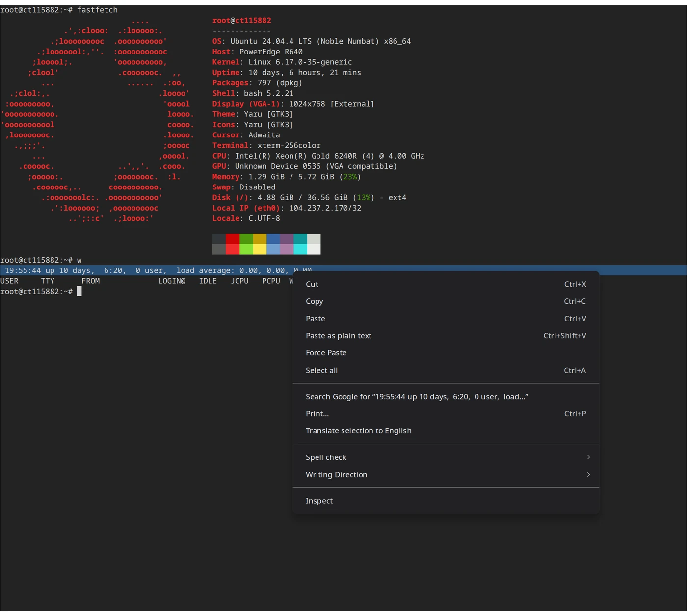Image resolution: width=687 pixels, height=616 pixels.
Task: Select Copy in the context menu
Action: tap(446, 301)
